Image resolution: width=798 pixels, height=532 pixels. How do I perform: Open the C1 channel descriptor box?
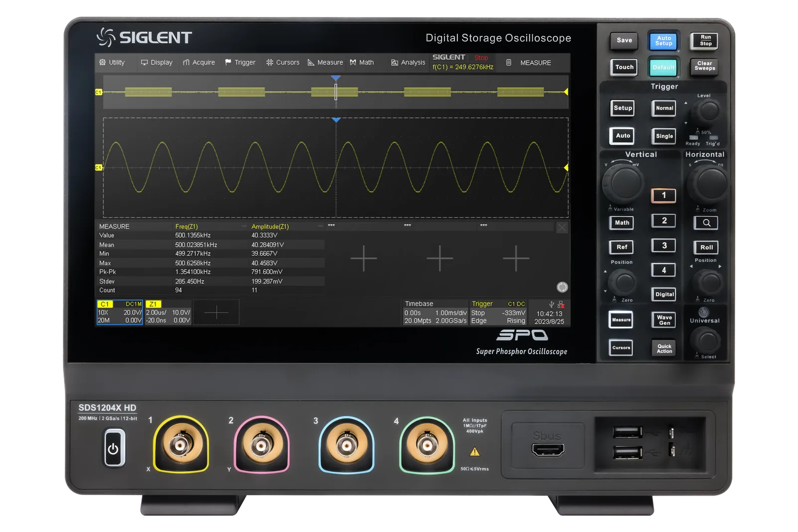[x=120, y=312]
